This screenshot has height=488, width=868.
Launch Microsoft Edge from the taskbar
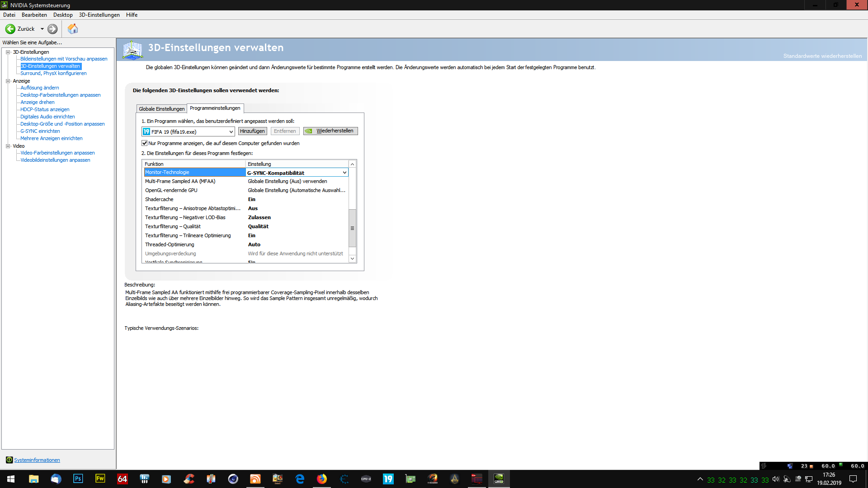299,479
